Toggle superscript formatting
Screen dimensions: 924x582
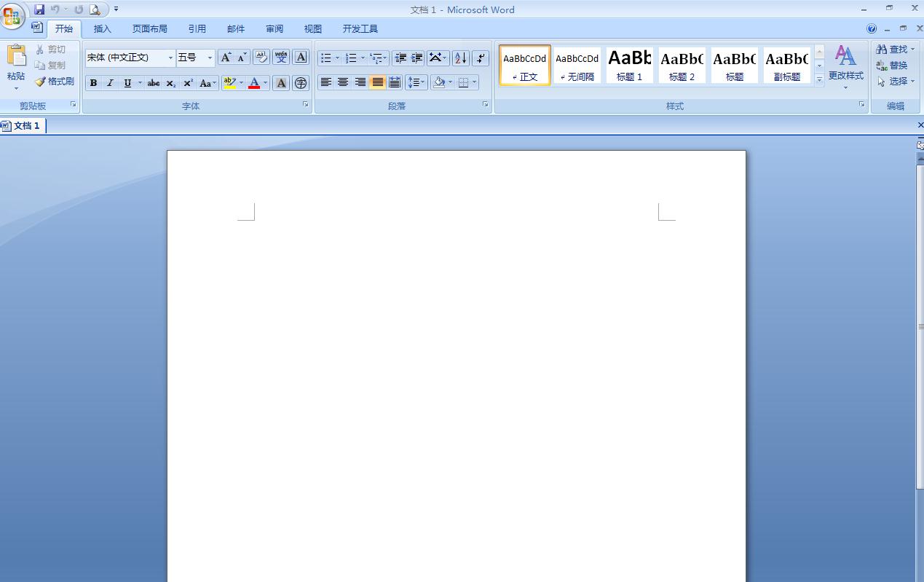pyautogui.click(x=188, y=83)
